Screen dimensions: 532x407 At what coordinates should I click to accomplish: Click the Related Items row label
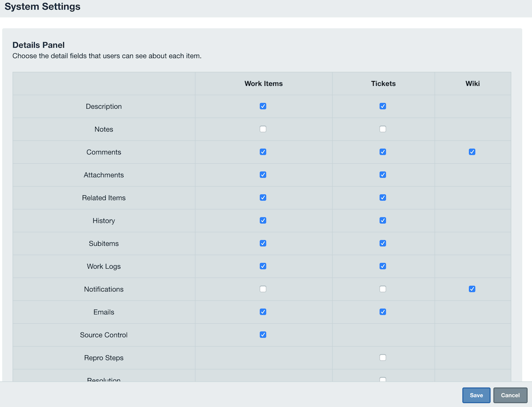coord(104,198)
